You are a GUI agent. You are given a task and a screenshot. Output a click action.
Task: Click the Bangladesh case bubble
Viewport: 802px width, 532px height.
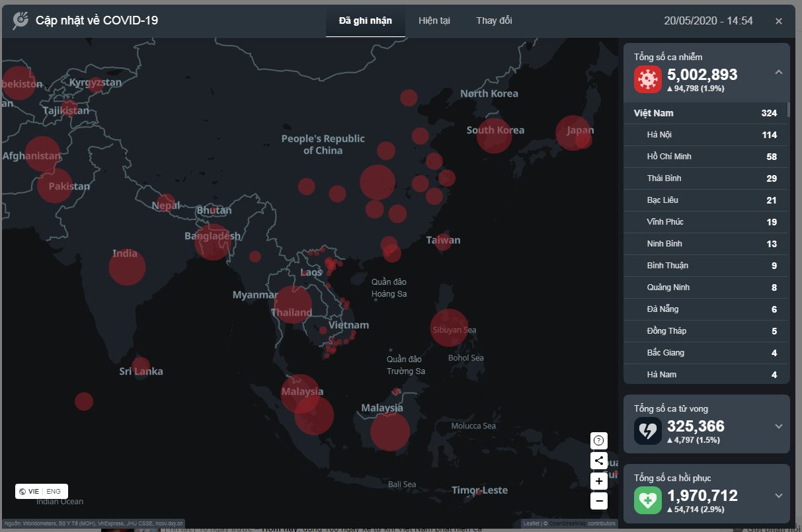213,242
